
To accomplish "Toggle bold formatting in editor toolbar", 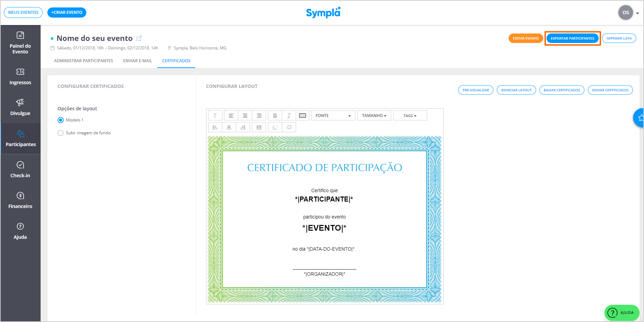I will tap(275, 116).
